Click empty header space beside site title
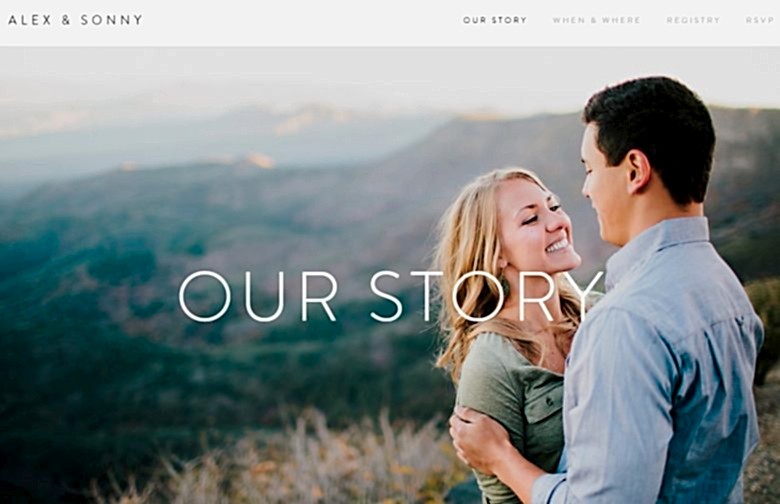This screenshot has height=504, width=780. tap(298, 22)
